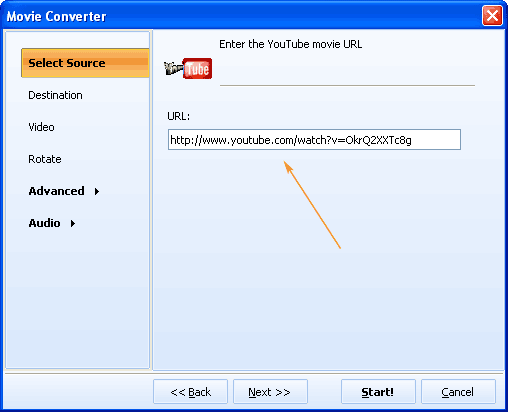The height and width of the screenshot is (412, 508).
Task: Expand the Audio submenu arrow
Action: point(73,223)
